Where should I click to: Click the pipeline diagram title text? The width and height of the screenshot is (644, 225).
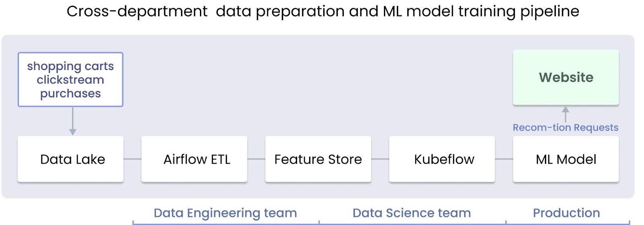point(323,11)
